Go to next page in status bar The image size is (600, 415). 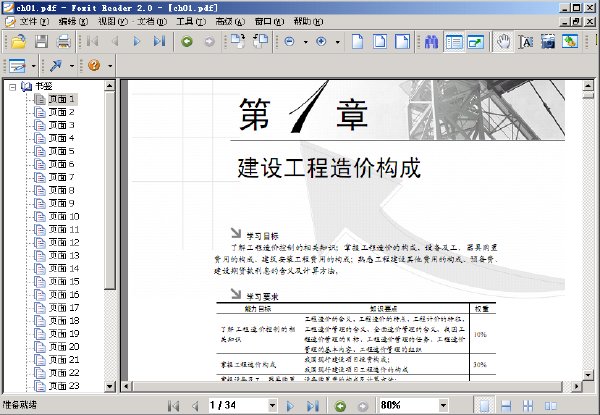[290, 405]
